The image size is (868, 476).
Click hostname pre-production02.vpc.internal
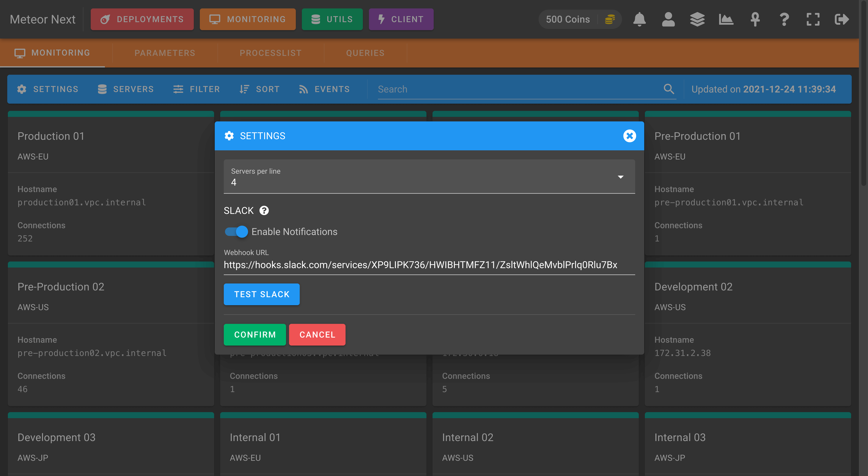[x=92, y=353]
